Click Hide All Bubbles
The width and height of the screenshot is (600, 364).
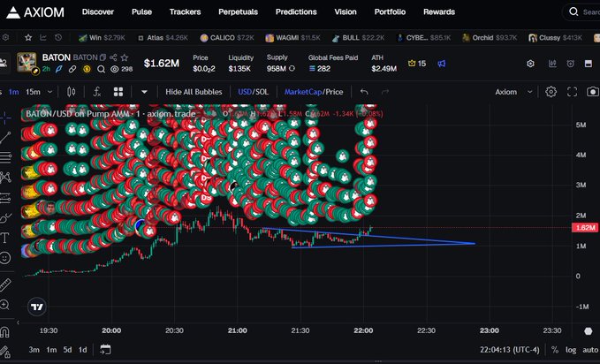[194, 92]
